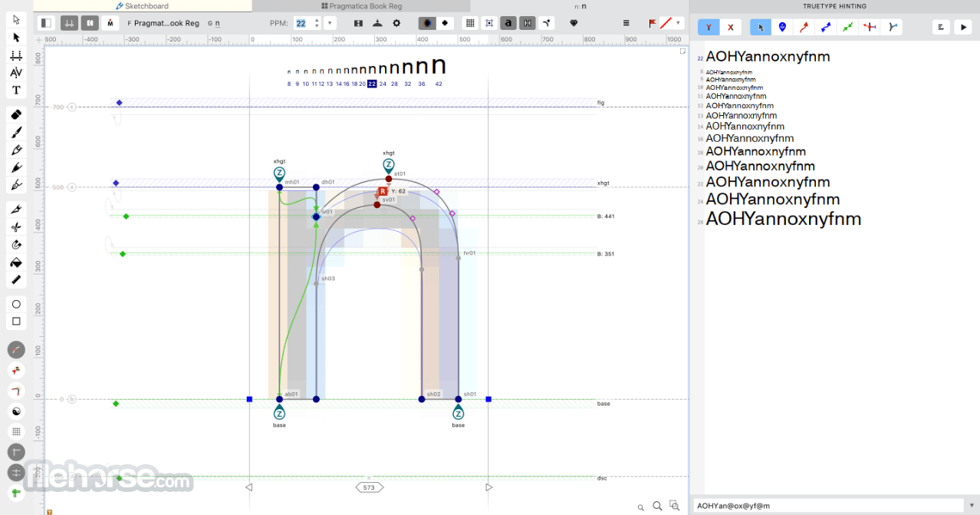Click the advance width value 573
This screenshot has height=515, width=980.
pyautogui.click(x=369, y=487)
